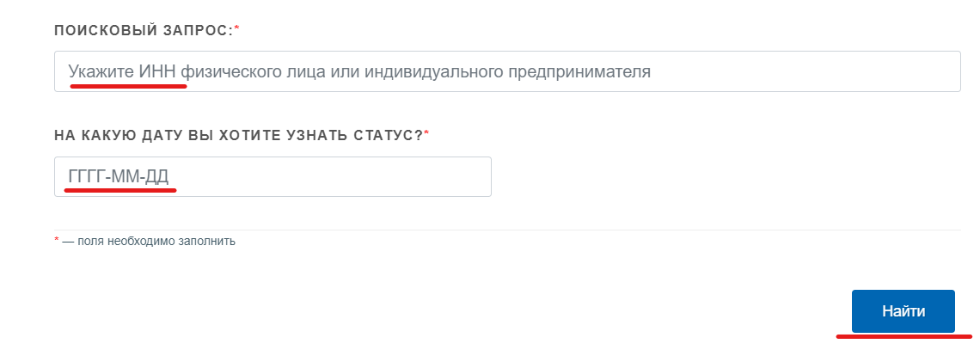Image resolution: width=980 pixels, height=350 pixels.
Task: Click the red underline under ГГГГ-ММ-ДД
Action: pyautogui.click(x=120, y=191)
